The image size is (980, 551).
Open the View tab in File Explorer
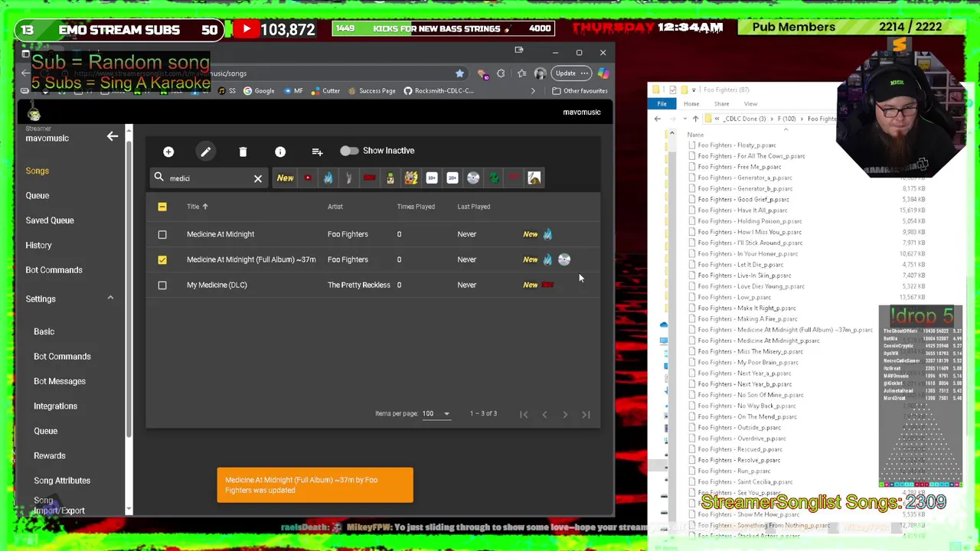[x=750, y=104]
